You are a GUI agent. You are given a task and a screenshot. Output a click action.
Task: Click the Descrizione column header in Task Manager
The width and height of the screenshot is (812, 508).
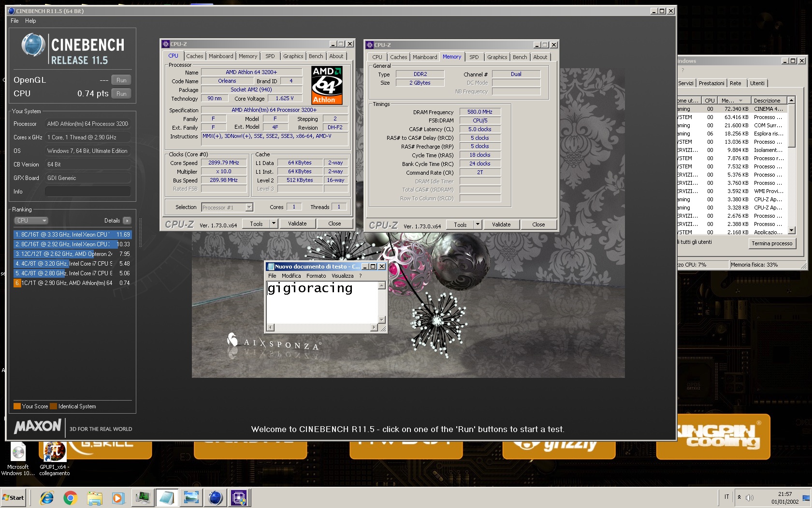click(x=769, y=101)
